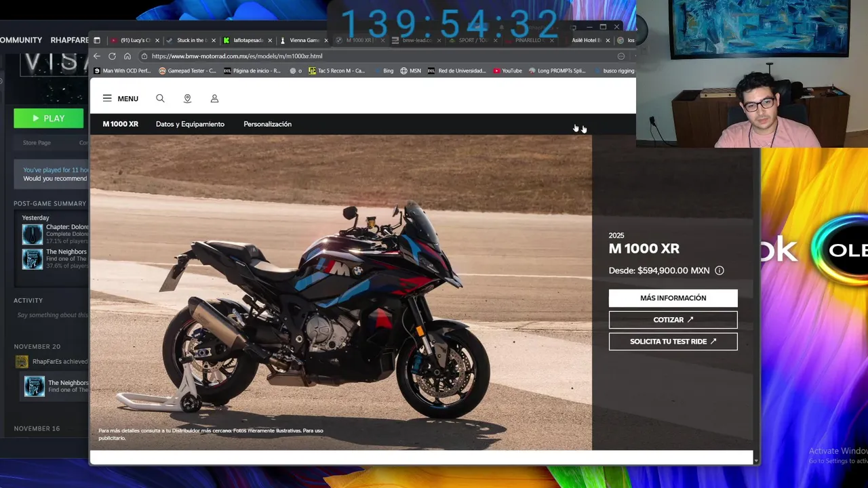This screenshot has width=868, height=488.
Task: Click the scroll-down arrow at window corner
Action: (756, 460)
